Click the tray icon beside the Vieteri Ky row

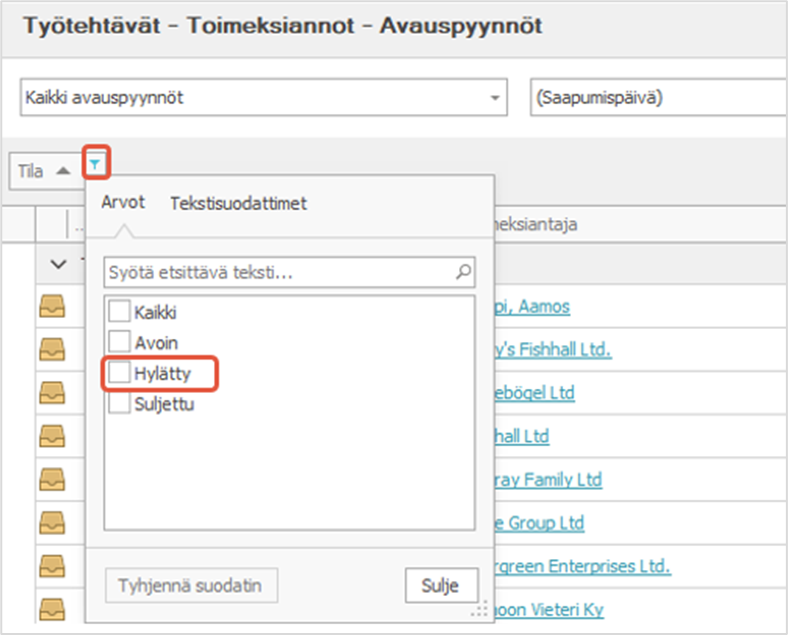pos(51,609)
